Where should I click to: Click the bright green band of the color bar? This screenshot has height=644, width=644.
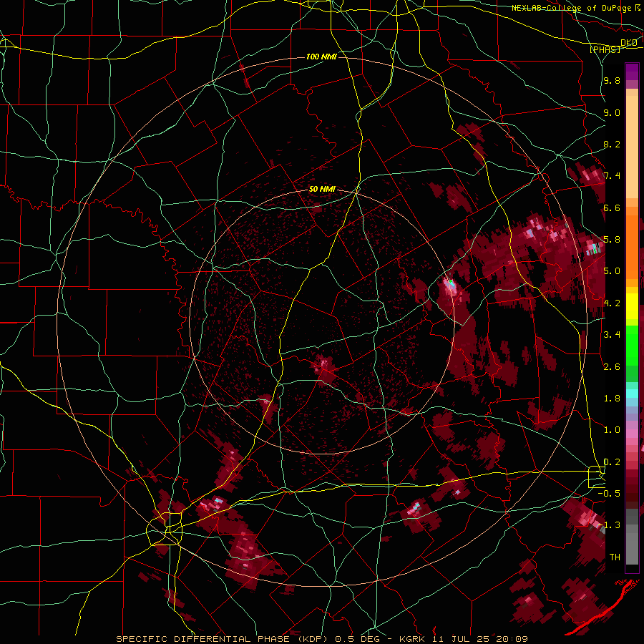[632, 345]
